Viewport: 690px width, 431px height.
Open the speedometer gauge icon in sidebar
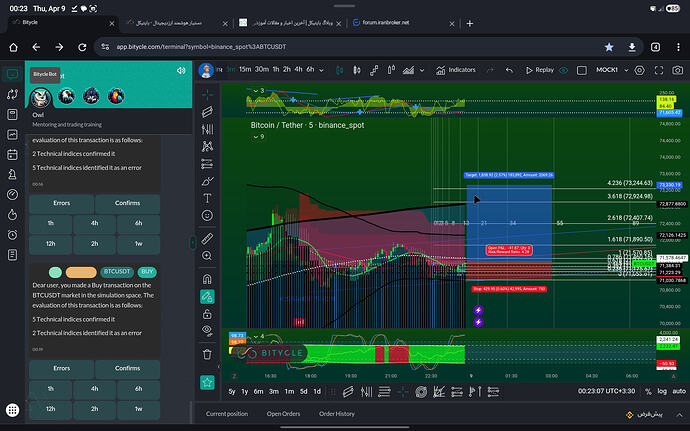coord(12,195)
